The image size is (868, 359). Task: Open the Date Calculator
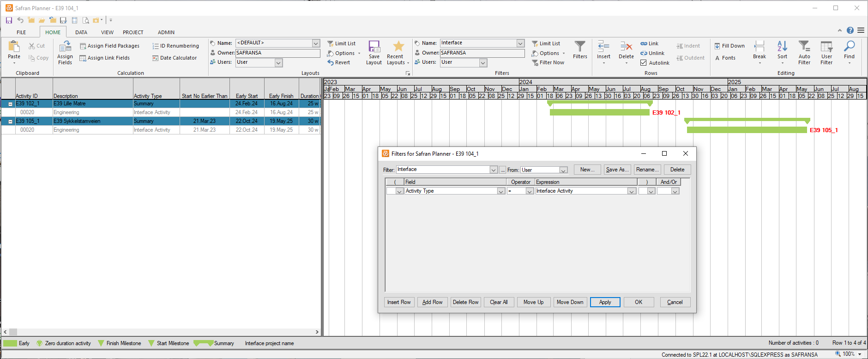(x=175, y=58)
